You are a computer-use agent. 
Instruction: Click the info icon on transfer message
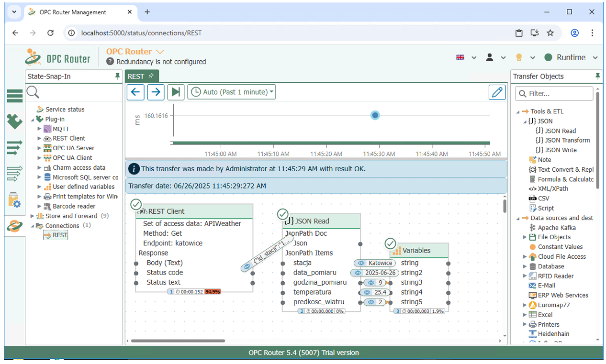tap(135, 169)
